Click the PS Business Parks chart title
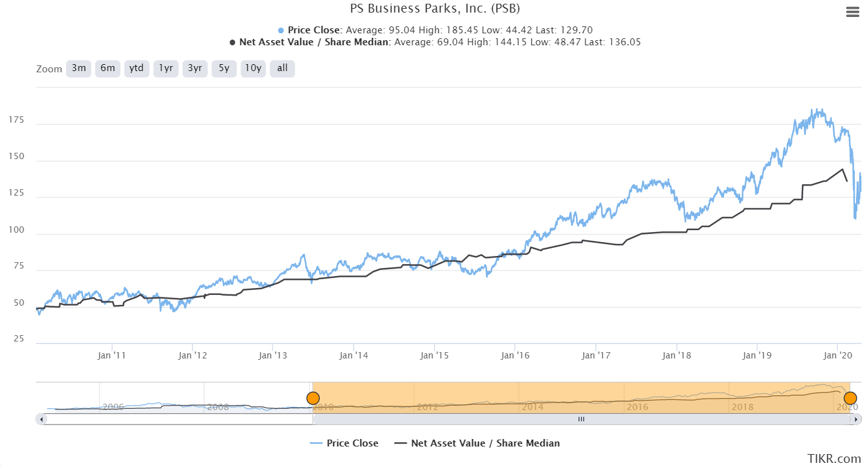 pyautogui.click(x=435, y=9)
